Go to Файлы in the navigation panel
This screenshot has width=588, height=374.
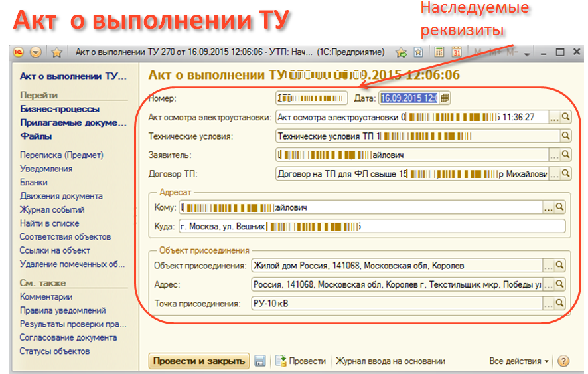pyautogui.click(x=36, y=136)
